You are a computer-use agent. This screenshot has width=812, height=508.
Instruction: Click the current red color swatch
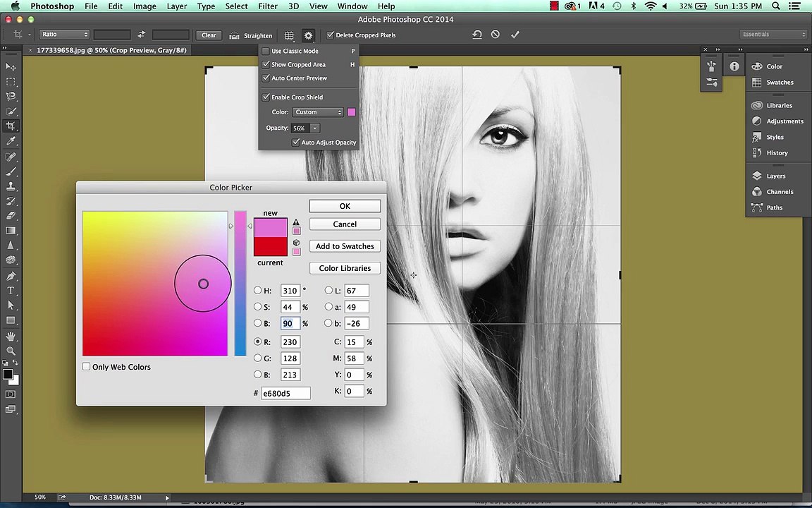pyautogui.click(x=271, y=247)
